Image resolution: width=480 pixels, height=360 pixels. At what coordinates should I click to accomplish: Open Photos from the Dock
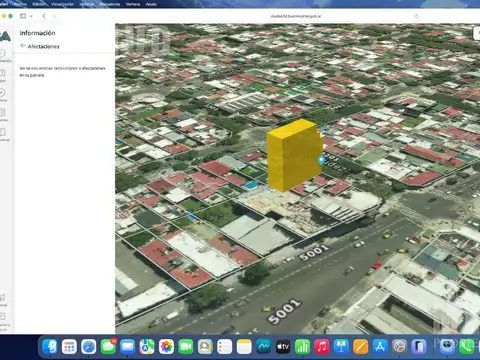click(166, 347)
